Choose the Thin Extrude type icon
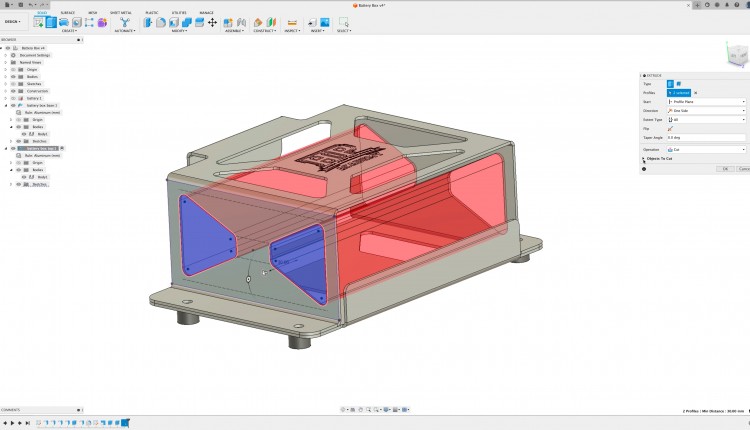The width and height of the screenshot is (750, 430). tap(679, 84)
